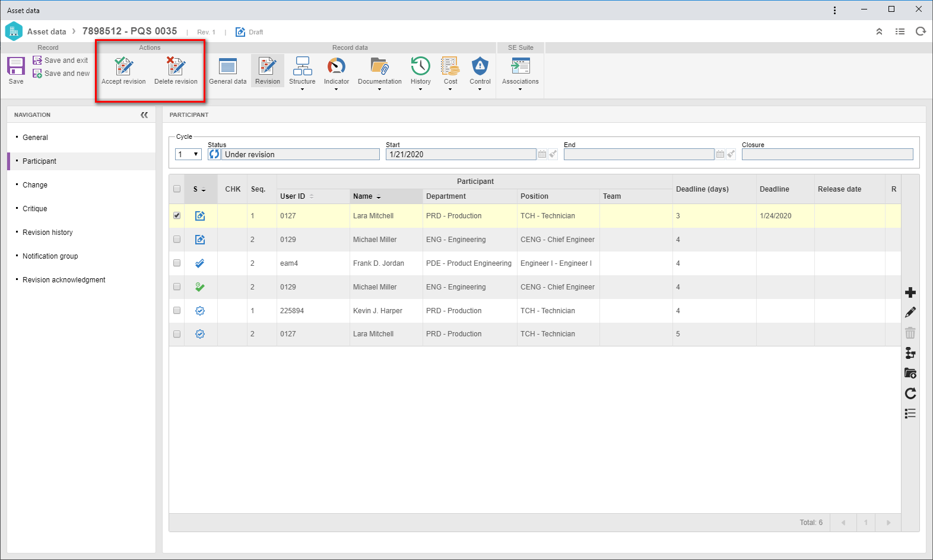
Task: Click the Department column header
Action: (x=469, y=196)
